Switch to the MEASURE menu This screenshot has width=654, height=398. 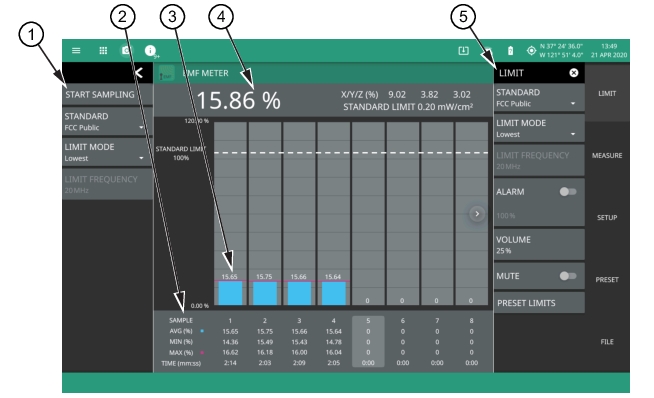607,156
